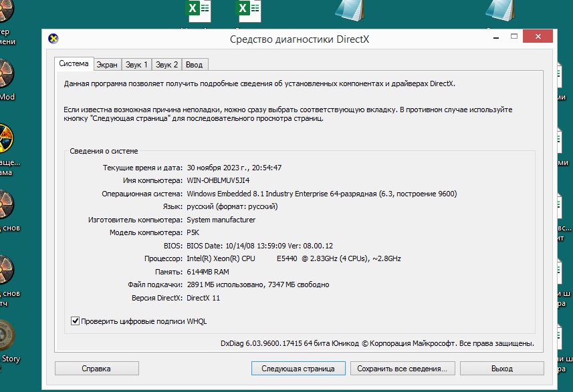573x392 pixels.
Task: Open the Звук 2 tab
Action: 166,65
